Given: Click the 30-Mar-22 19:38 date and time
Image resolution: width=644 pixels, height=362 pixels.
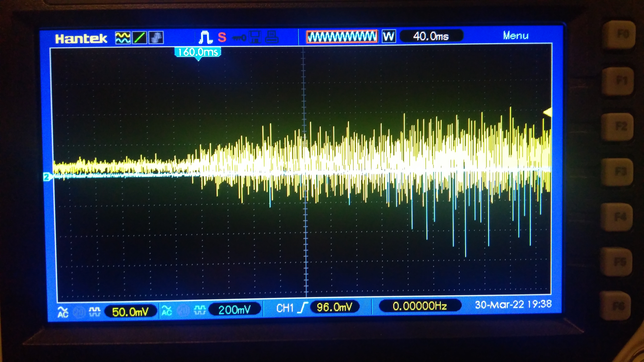Looking at the screenshot, I should [x=513, y=304].
